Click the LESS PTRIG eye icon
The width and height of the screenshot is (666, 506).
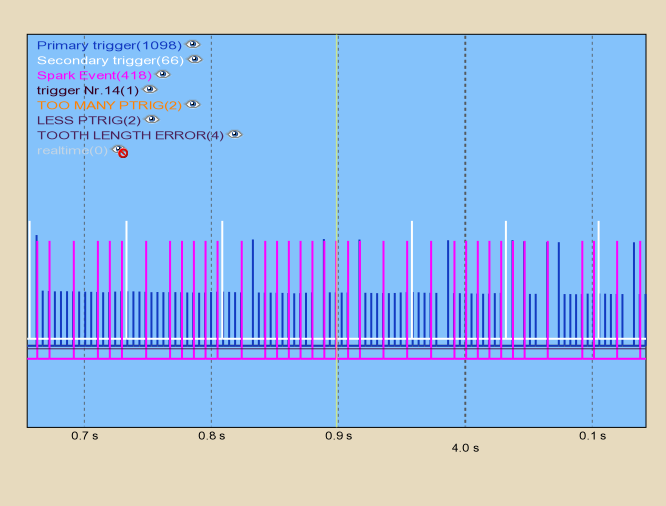pos(151,120)
